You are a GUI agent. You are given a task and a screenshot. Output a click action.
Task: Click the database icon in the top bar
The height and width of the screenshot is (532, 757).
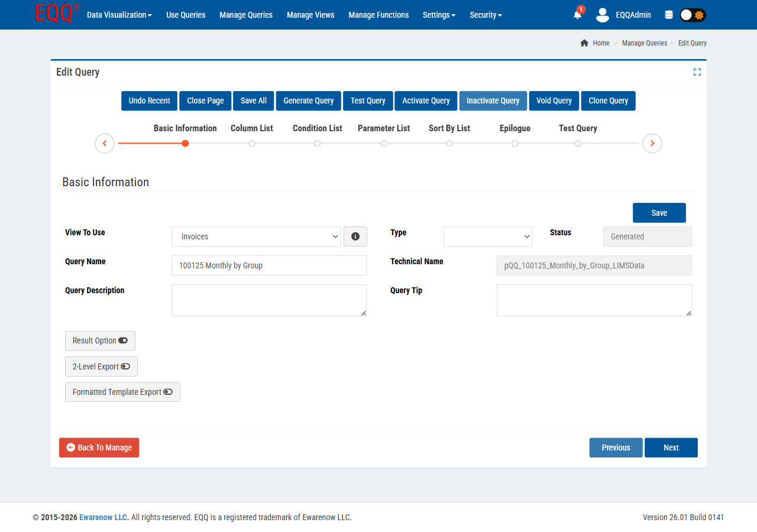point(668,15)
